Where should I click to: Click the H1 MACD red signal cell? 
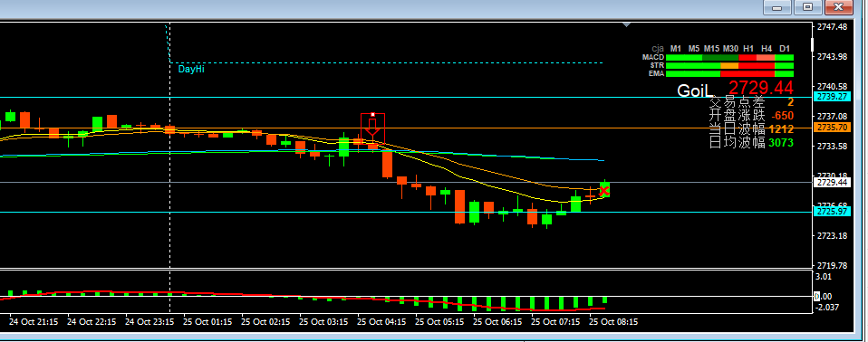747,58
